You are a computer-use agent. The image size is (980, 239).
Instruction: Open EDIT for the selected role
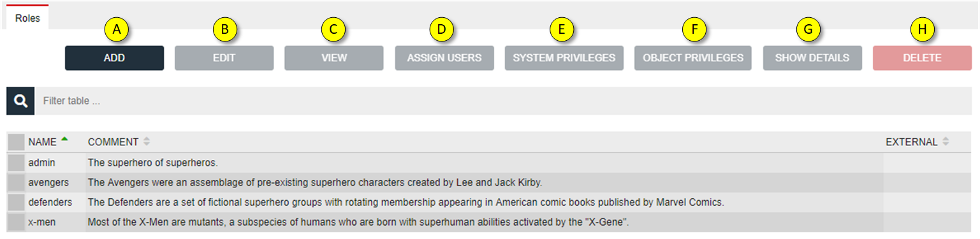224,58
